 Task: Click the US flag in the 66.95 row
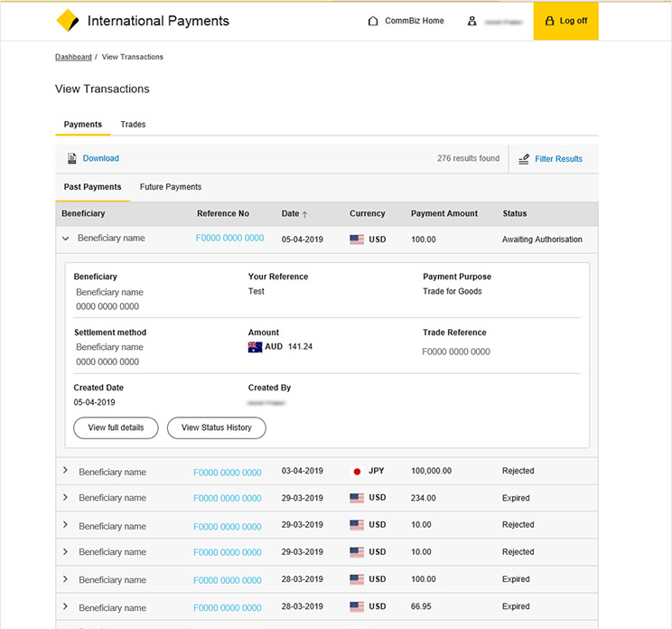[357, 606]
